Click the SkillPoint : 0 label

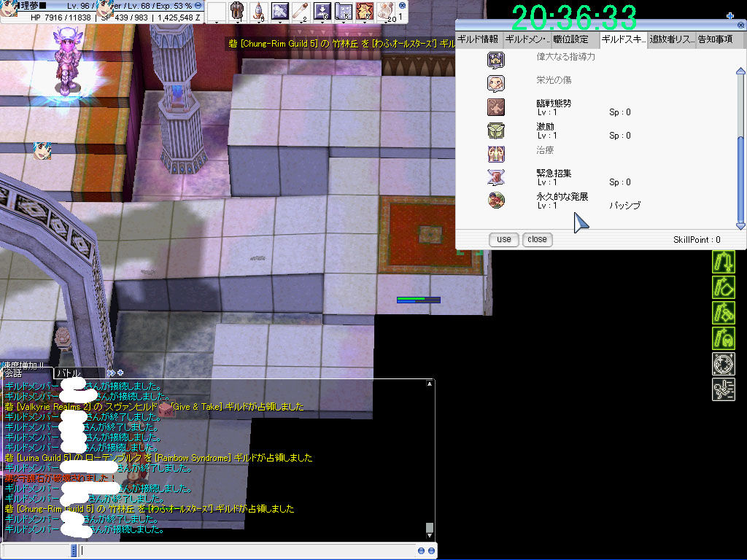[x=697, y=239]
